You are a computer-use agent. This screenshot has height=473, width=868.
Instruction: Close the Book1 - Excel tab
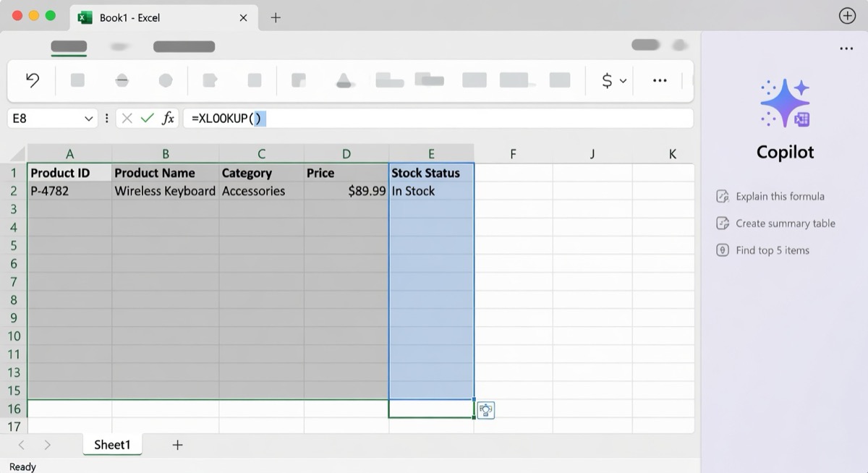click(244, 17)
